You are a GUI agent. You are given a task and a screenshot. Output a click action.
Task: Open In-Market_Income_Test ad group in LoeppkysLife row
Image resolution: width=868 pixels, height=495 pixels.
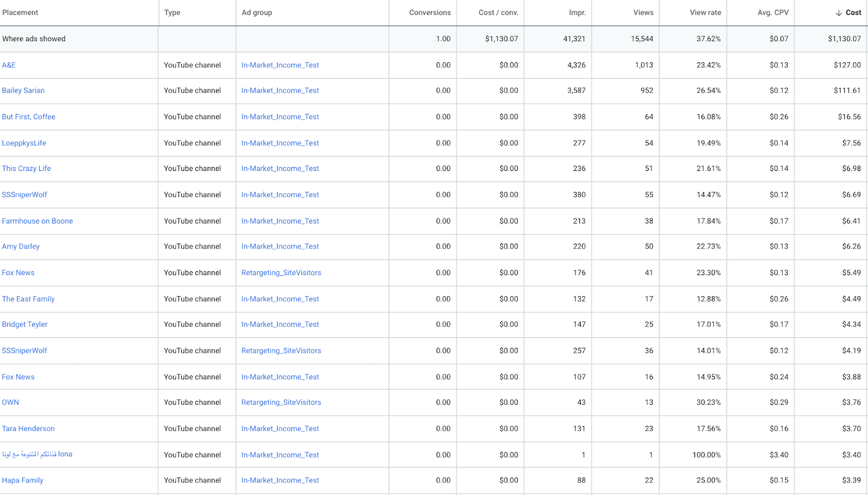pyautogui.click(x=280, y=143)
